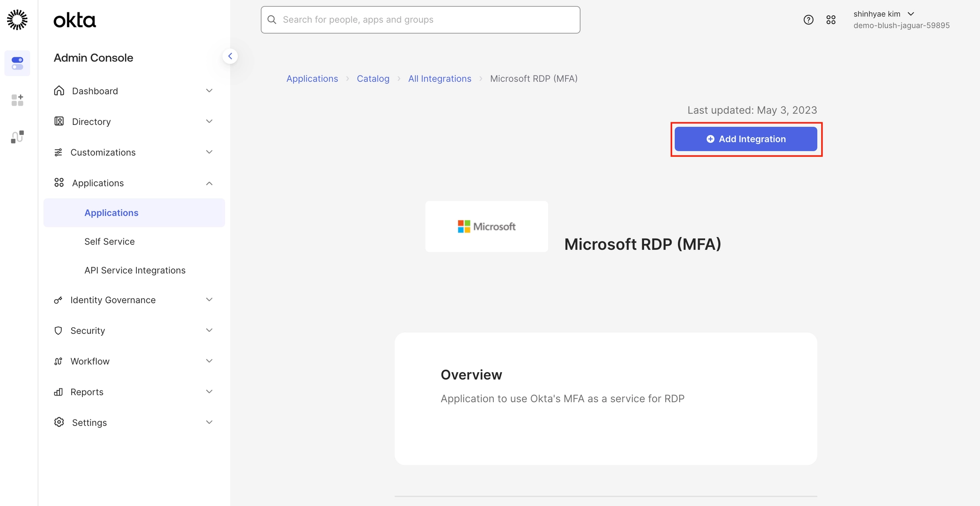The width and height of the screenshot is (980, 506).
Task: Click the Microsoft RDP (MFA) breadcrumb text
Action: (534, 78)
